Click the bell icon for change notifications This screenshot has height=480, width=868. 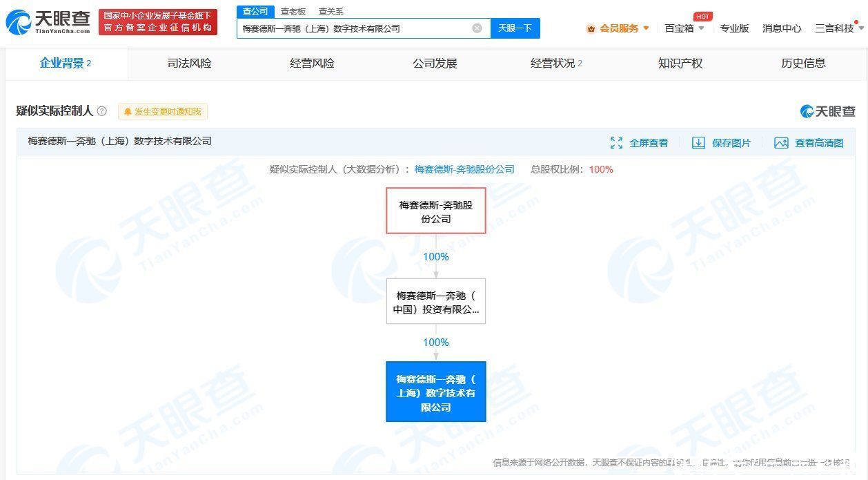pos(128,112)
